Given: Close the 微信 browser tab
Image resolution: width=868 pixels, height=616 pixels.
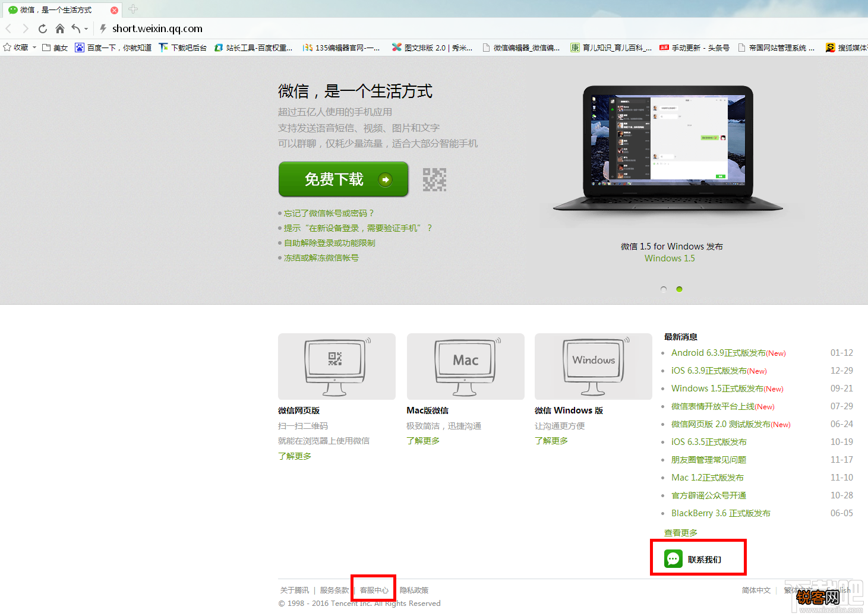Looking at the screenshot, I should click(x=114, y=10).
